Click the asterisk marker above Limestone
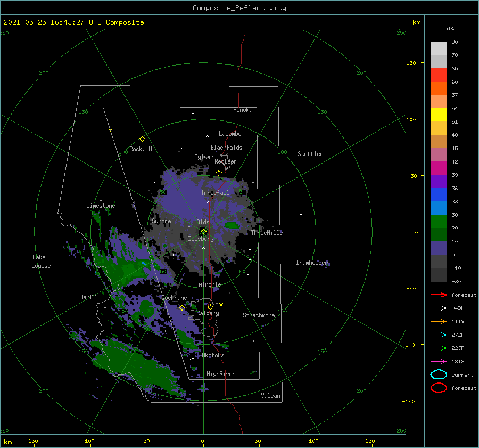 point(101,201)
